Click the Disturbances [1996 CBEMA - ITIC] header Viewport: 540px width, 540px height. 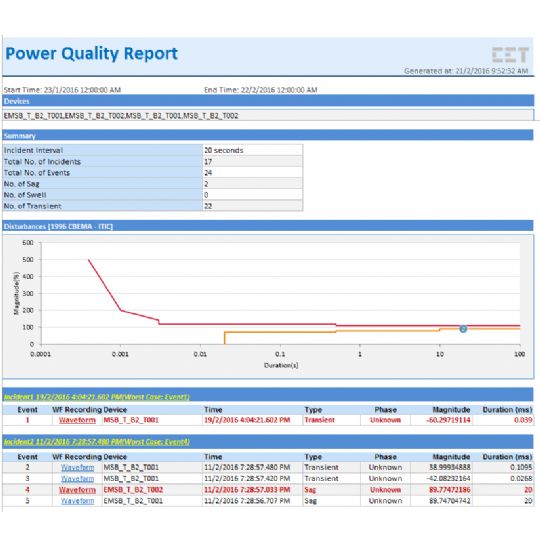268,226
